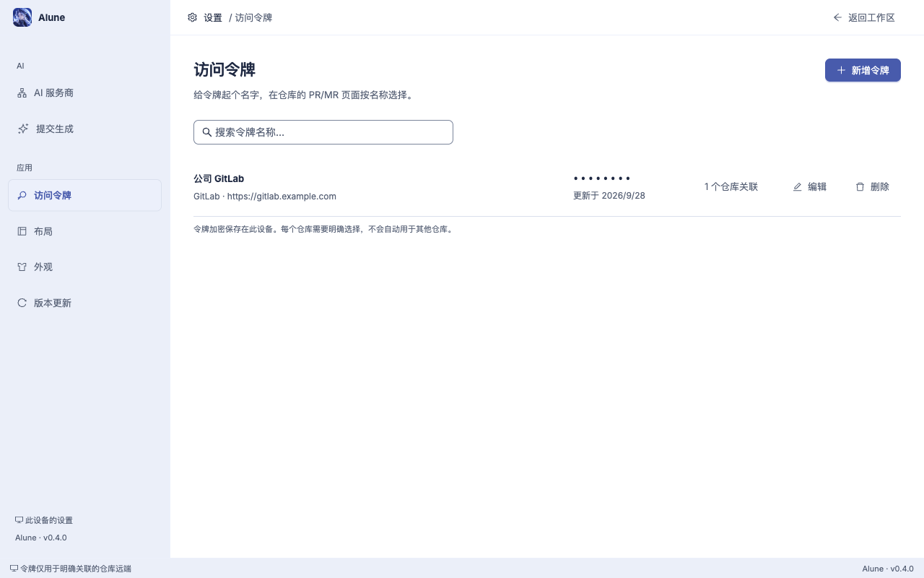Screen dimensions: 924x578
Task: Click the 外观 shirt icon
Action: pos(22,267)
